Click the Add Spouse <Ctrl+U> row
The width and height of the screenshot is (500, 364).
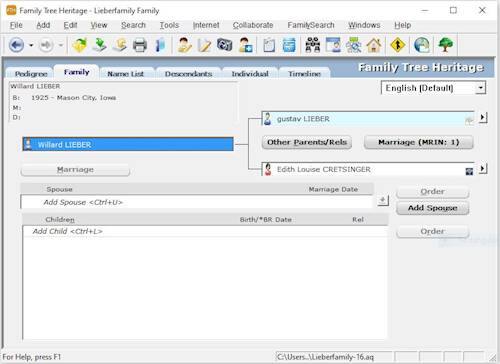pyautogui.click(x=197, y=202)
